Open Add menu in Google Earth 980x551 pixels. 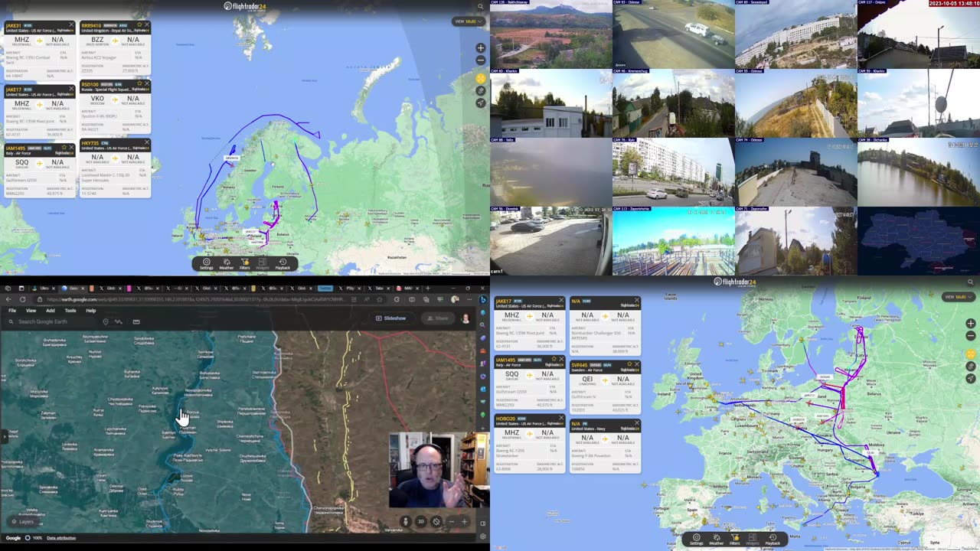point(51,311)
